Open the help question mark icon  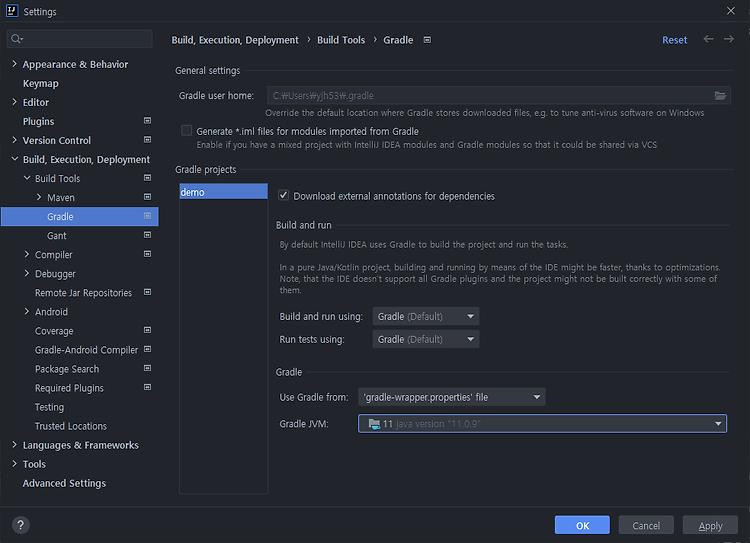pos(21,525)
